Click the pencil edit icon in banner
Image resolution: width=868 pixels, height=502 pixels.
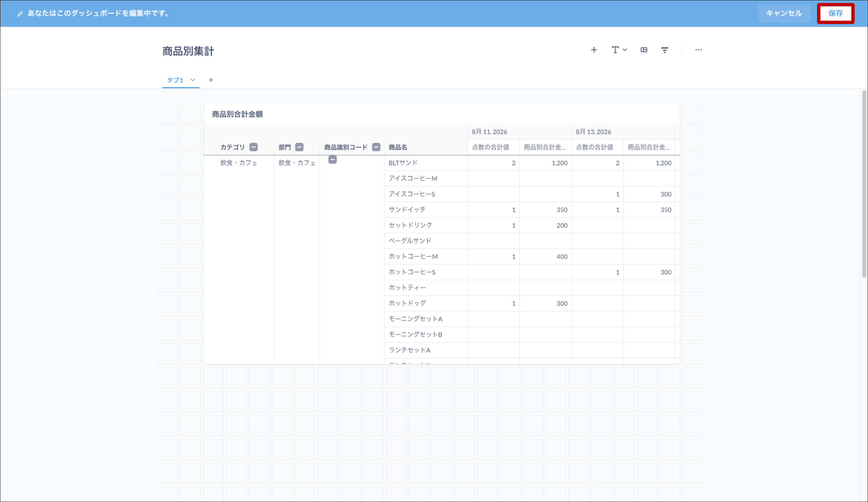pos(20,14)
